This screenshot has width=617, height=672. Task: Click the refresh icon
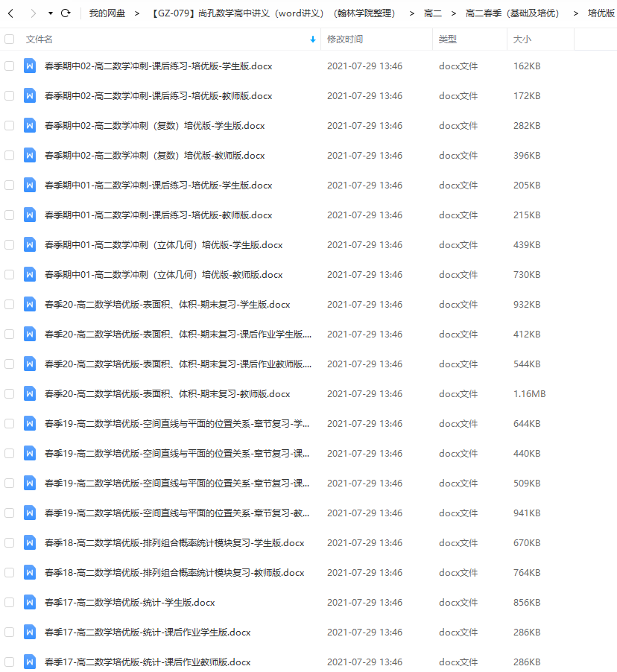(66, 13)
